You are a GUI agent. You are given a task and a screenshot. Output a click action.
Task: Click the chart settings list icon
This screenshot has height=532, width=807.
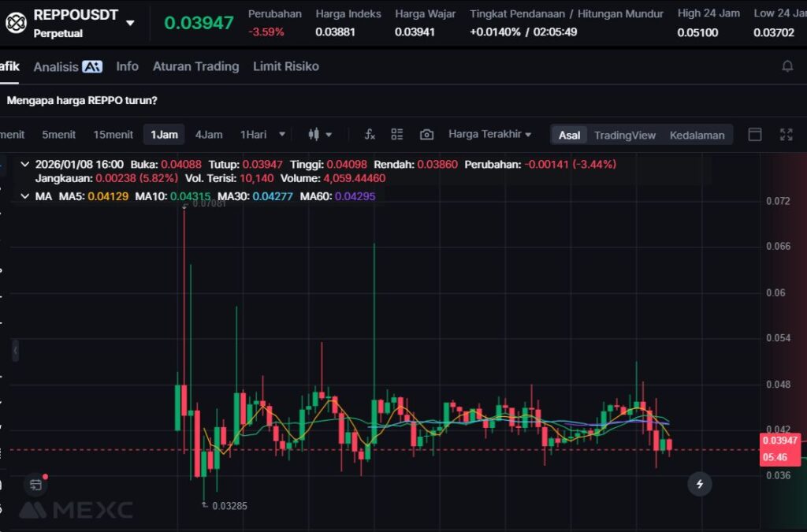click(396, 135)
